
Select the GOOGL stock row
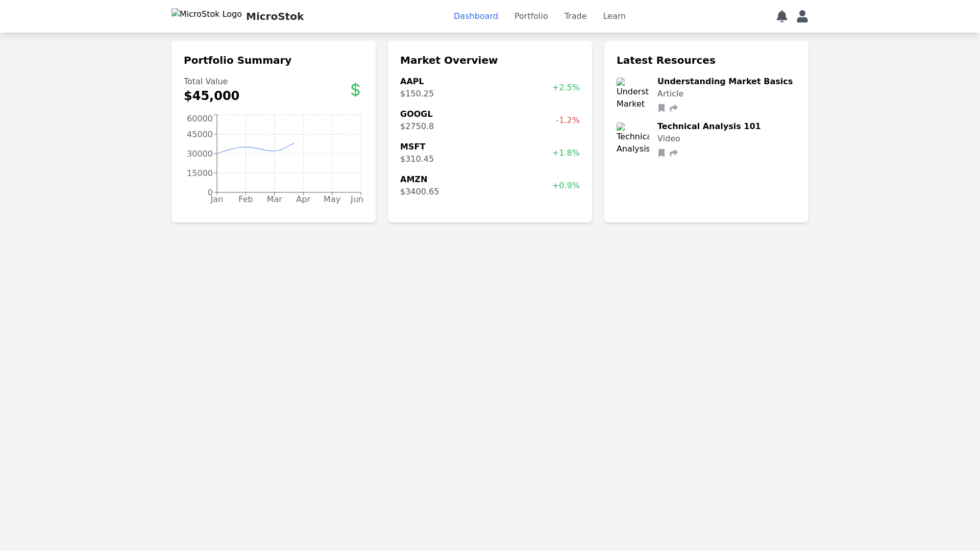click(489, 120)
